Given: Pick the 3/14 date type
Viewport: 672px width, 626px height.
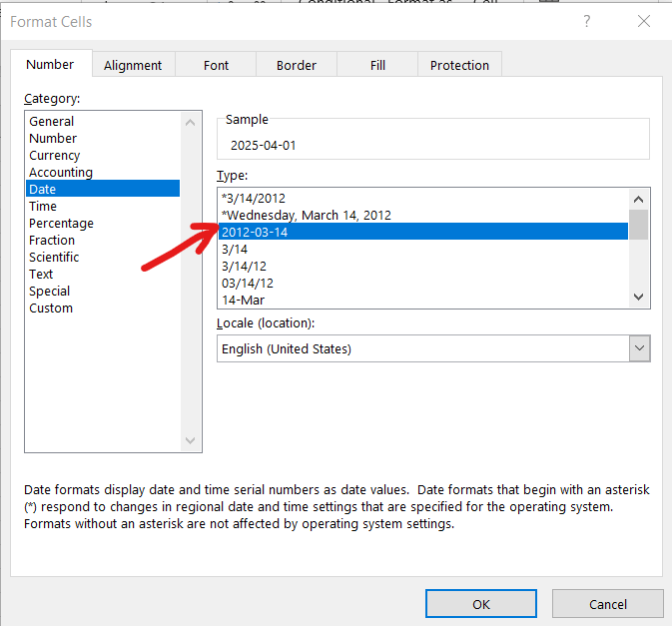Looking at the screenshot, I should tap(423, 249).
